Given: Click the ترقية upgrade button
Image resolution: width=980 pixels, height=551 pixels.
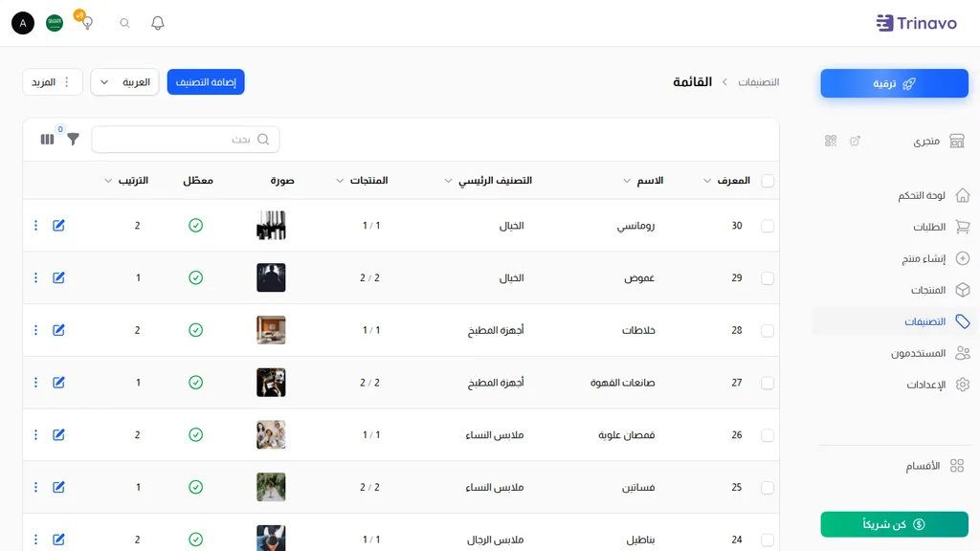Looking at the screenshot, I should coord(895,83).
